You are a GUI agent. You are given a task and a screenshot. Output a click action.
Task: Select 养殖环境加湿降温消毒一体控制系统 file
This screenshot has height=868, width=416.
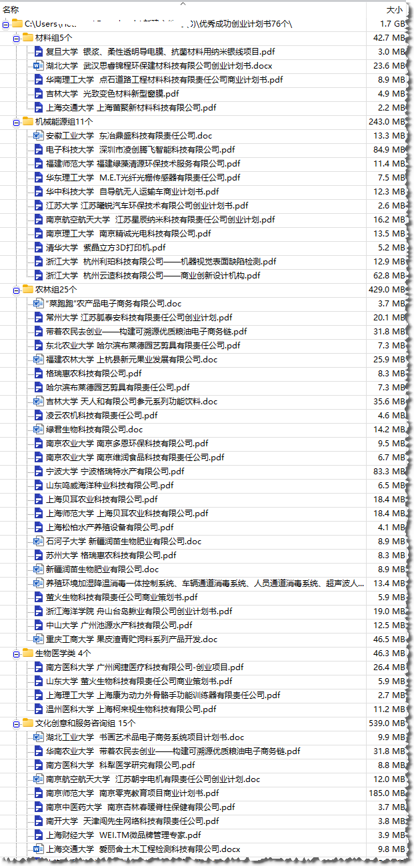pyautogui.click(x=205, y=583)
